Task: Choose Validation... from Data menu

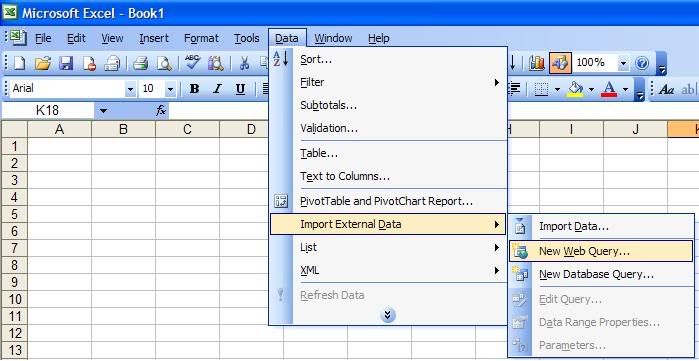Action: [x=388, y=128]
